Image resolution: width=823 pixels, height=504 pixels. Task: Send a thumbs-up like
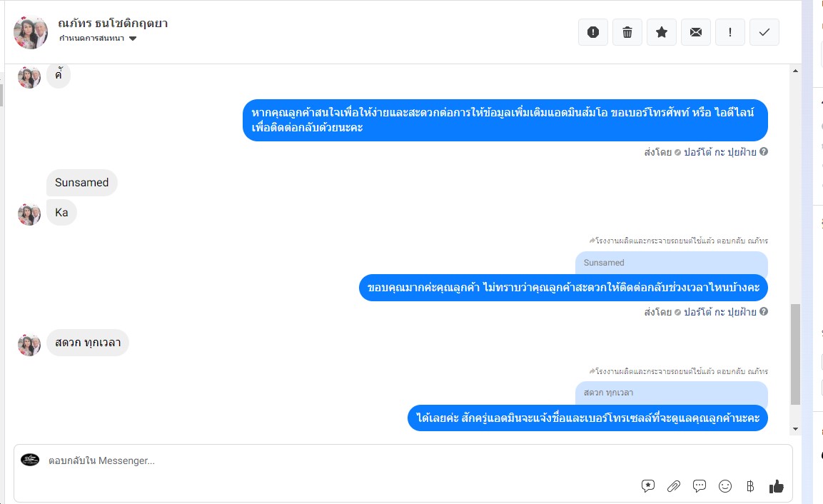coord(777,486)
